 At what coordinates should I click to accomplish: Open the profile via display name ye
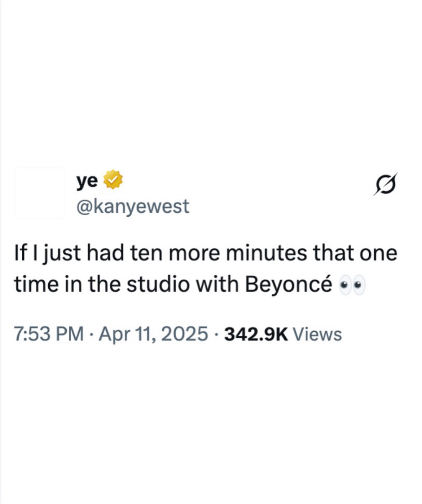87,181
